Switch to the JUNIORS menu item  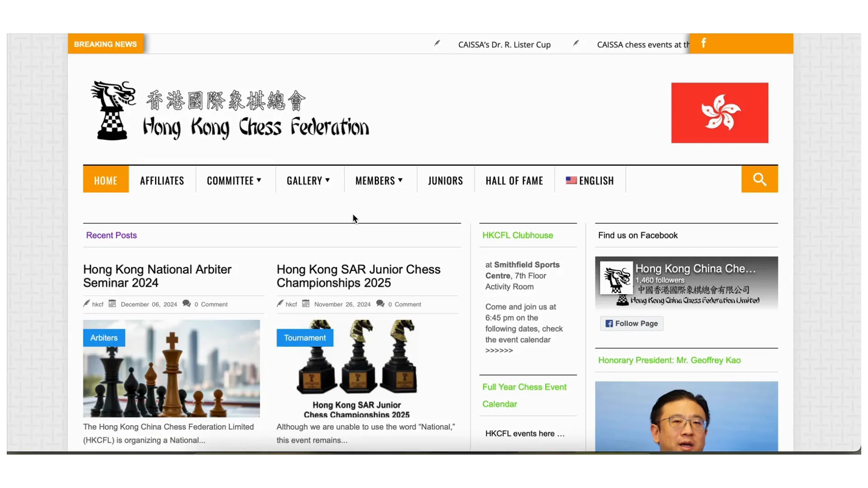[x=445, y=180]
